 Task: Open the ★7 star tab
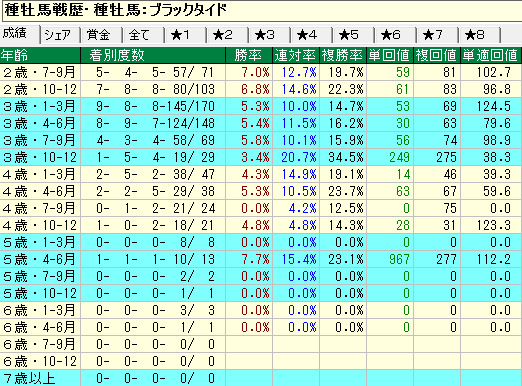[x=438, y=35]
